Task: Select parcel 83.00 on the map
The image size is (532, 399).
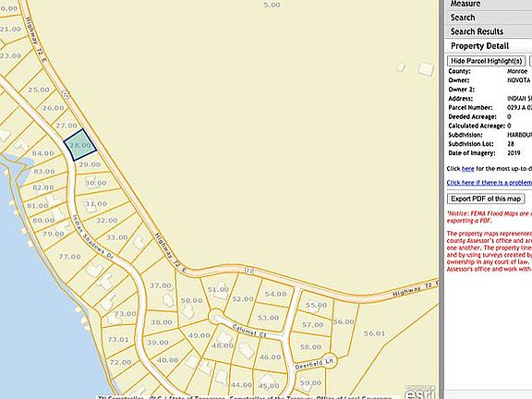Action: coord(44,172)
